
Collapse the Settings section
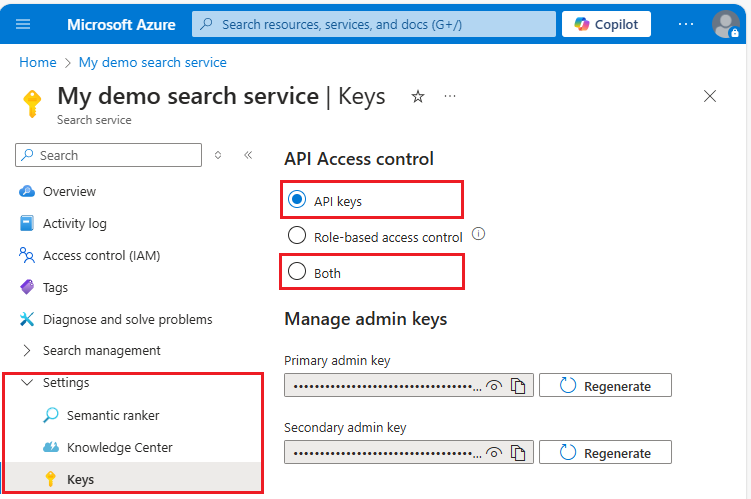pyautogui.click(x=27, y=383)
